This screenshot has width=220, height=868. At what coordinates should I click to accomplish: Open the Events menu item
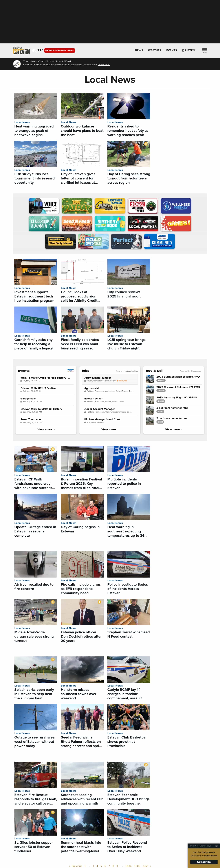[171, 51]
